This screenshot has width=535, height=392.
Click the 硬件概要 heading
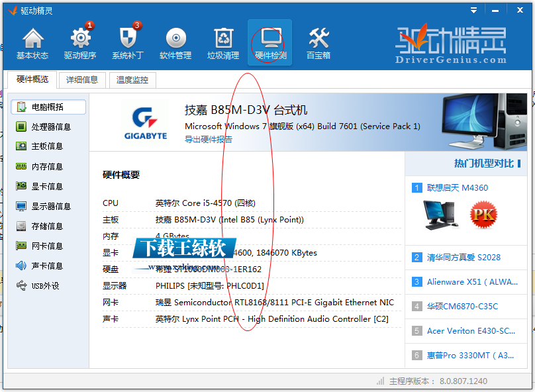tap(121, 175)
